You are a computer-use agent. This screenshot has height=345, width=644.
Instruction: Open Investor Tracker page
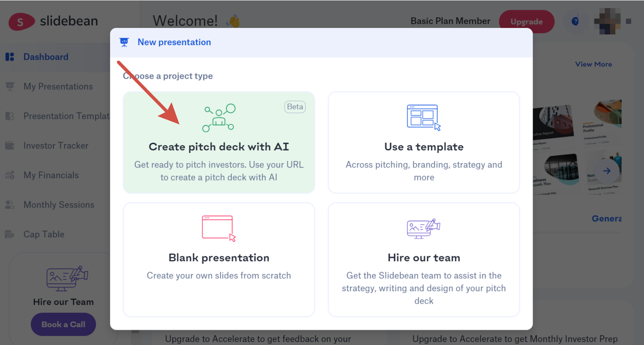pyautogui.click(x=55, y=146)
